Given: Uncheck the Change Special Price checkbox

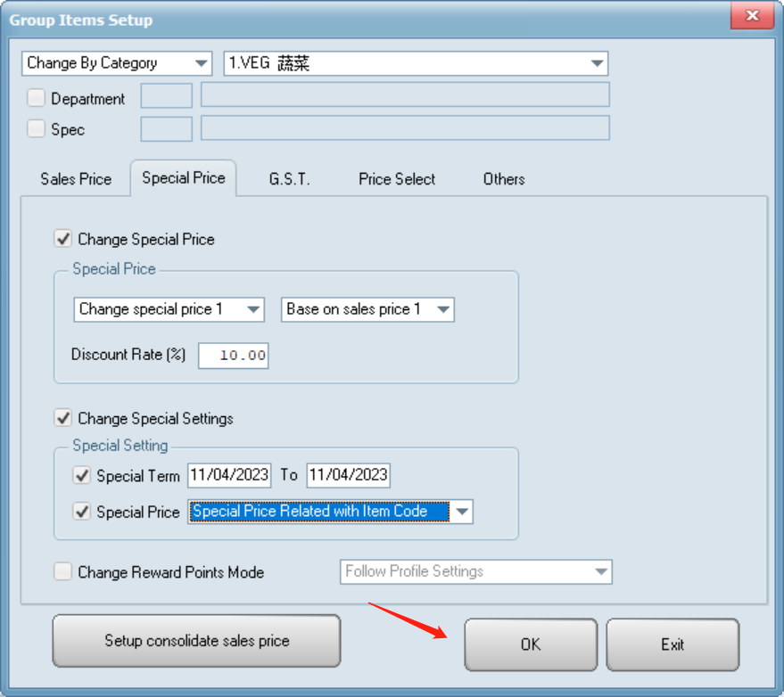Looking at the screenshot, I should [63, 239].
